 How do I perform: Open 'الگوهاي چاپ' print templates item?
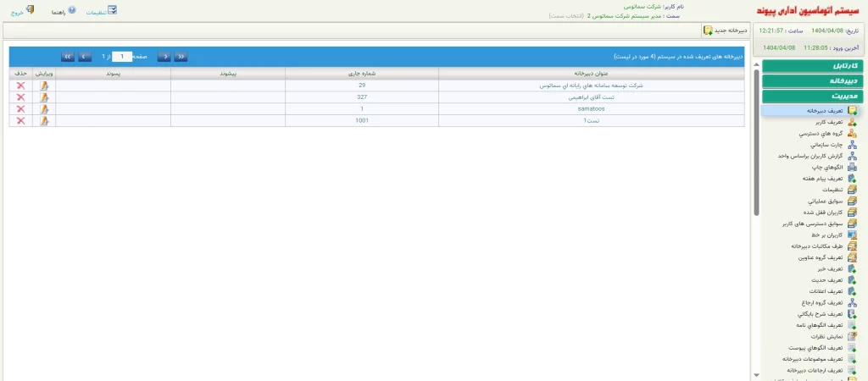click(834, 167)
